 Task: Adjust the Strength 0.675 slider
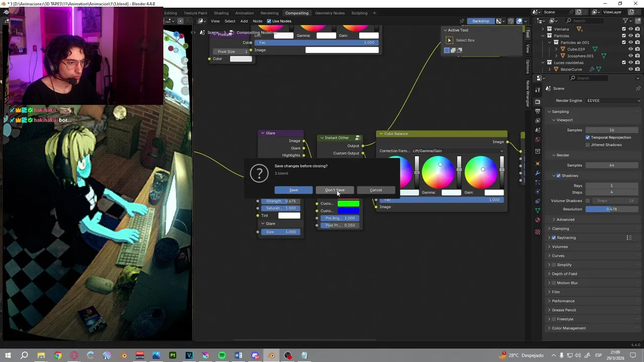(281, 201)
